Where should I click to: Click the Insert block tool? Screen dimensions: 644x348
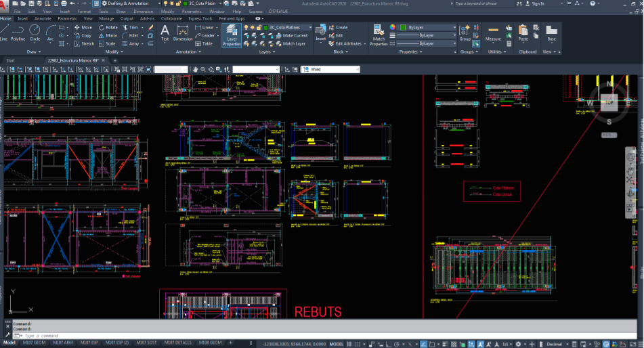(321, 33)
